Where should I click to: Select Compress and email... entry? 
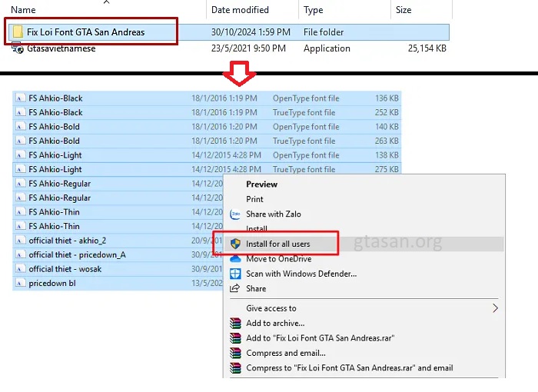click(286, 353)
